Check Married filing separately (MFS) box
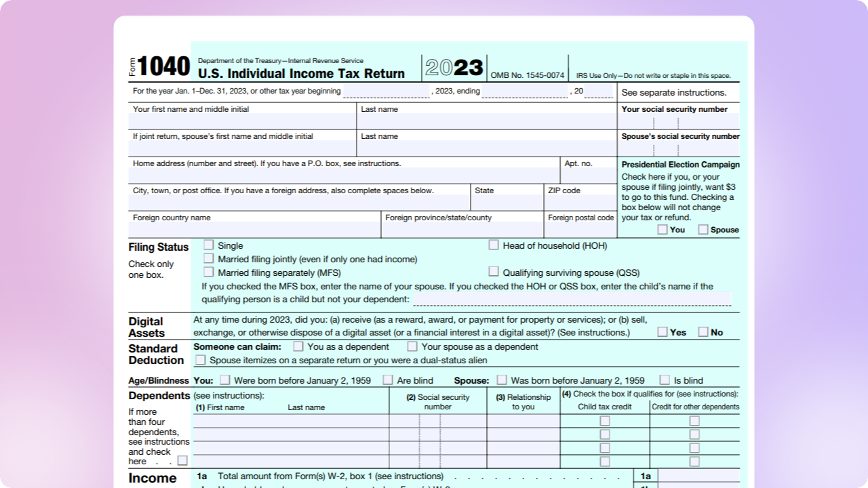This screenshot has height=488, width=868. click(x=209, y=272)
